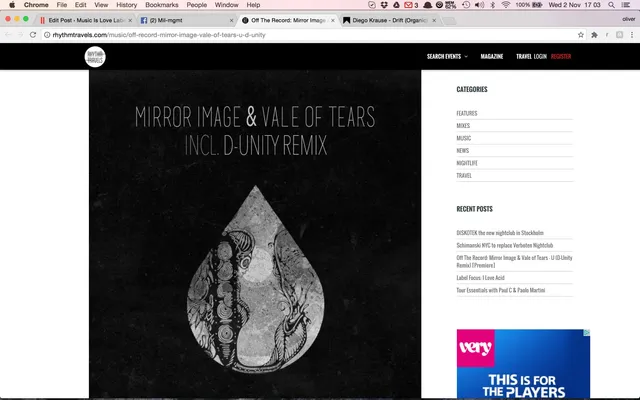The height and width of the screenshot is (400, 640).
Task: Click the red Register link
Action: pos(561,56)
